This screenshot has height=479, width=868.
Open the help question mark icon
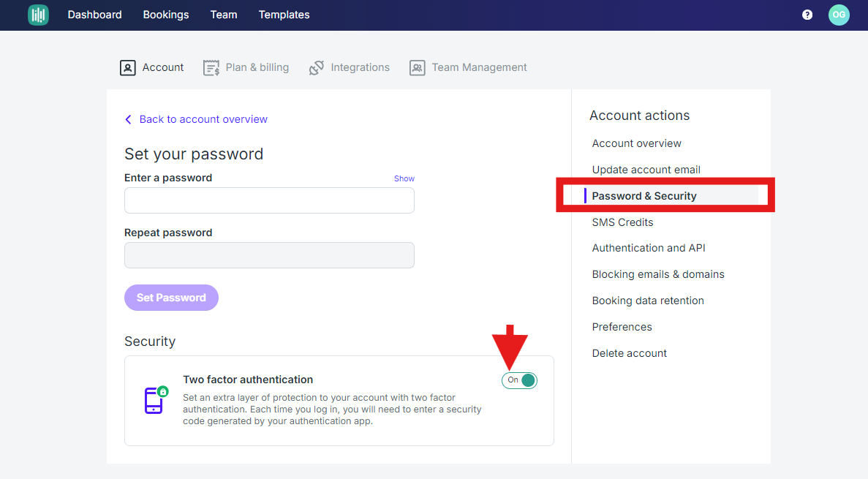tap(807, 15)
